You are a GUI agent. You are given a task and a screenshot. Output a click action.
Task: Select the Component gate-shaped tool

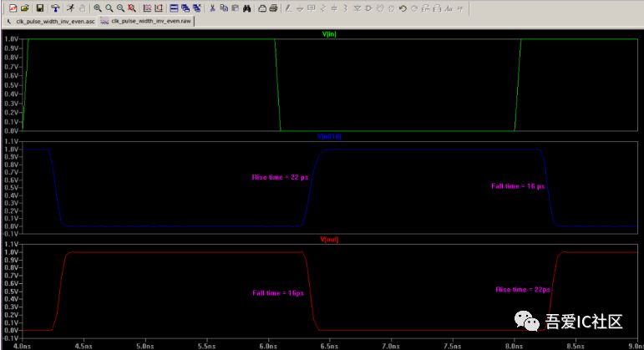(x=368, y=8)
